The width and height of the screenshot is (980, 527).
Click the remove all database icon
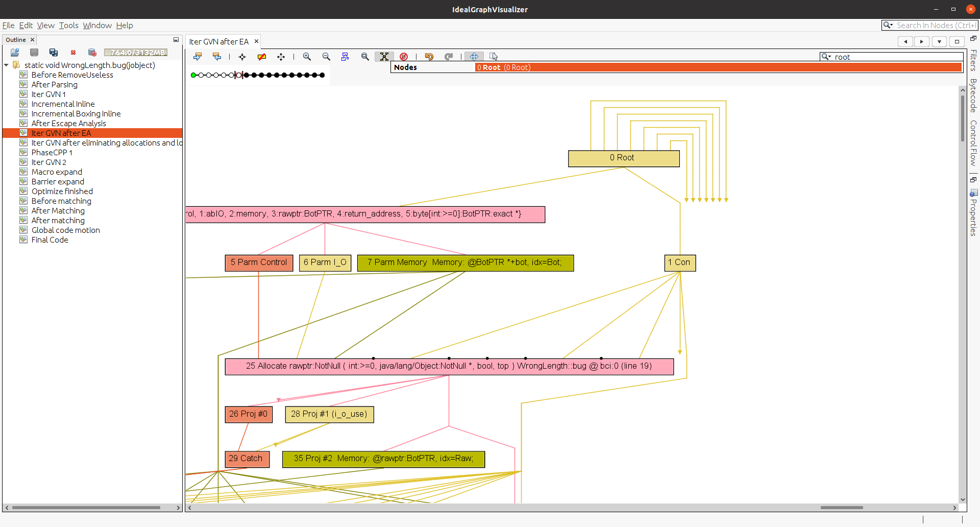pos(92,53)
